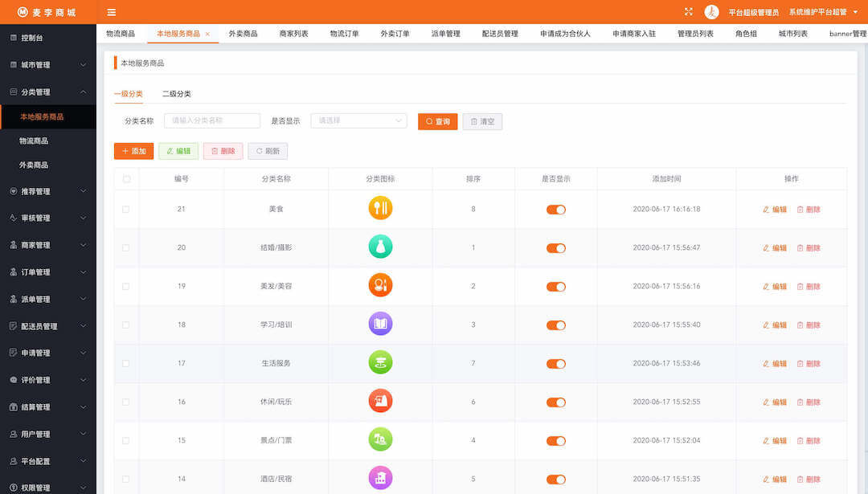This screenshot has width=868, height=494.
Task: Click the fullscreen toggle icon
Action: point(688,12)
